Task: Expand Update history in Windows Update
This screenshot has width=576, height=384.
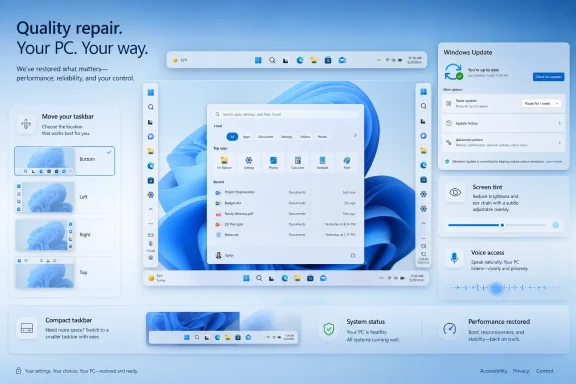Action: [504, 123]
